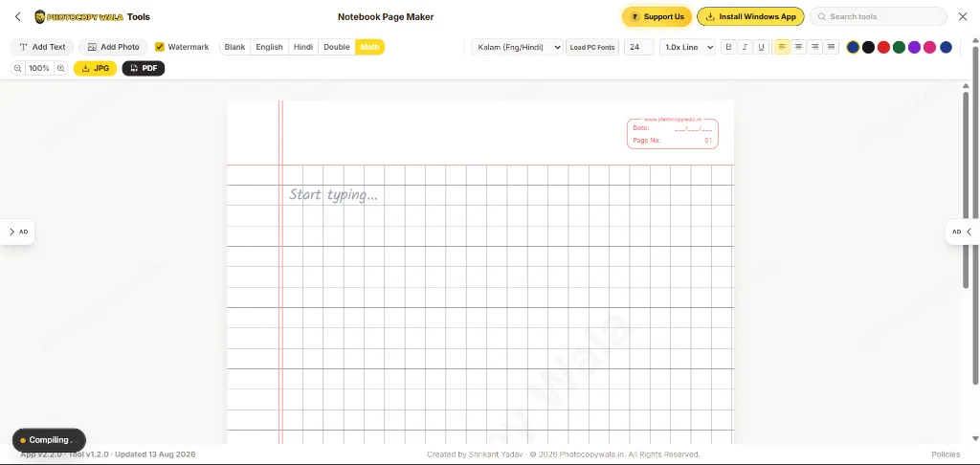Click the Add Text button
This screenshot has height=465, width=980.
42,47
